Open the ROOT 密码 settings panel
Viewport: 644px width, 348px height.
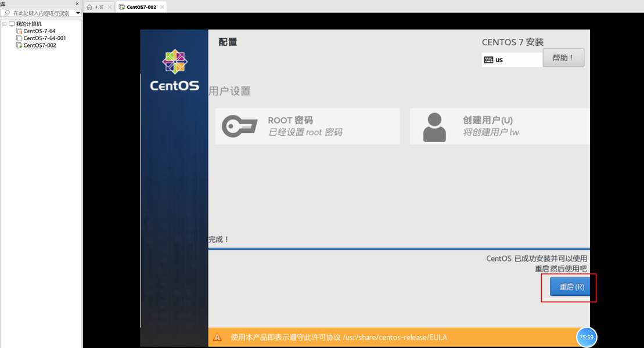pyautogui.click(x=307, y=126)
